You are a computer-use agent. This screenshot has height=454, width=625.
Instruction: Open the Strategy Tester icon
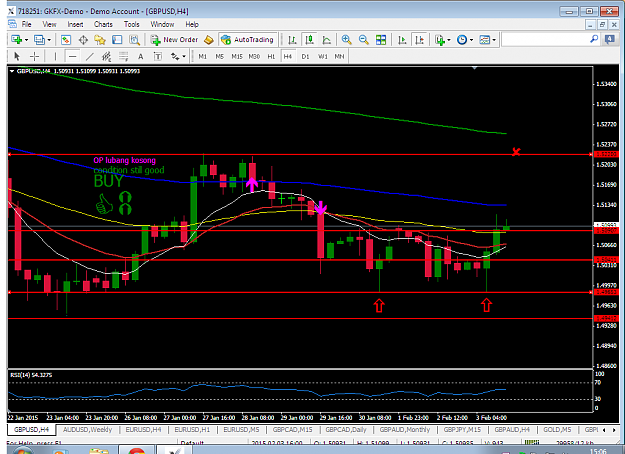click(134, 39)
